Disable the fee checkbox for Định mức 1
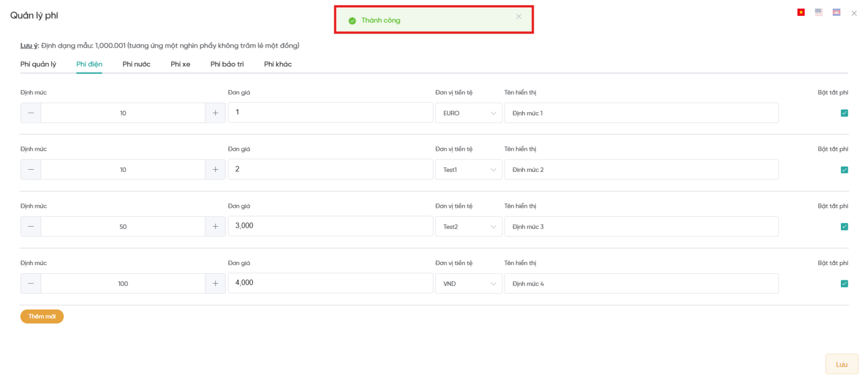Screen dimensions: 868x385 click(844, 113)
